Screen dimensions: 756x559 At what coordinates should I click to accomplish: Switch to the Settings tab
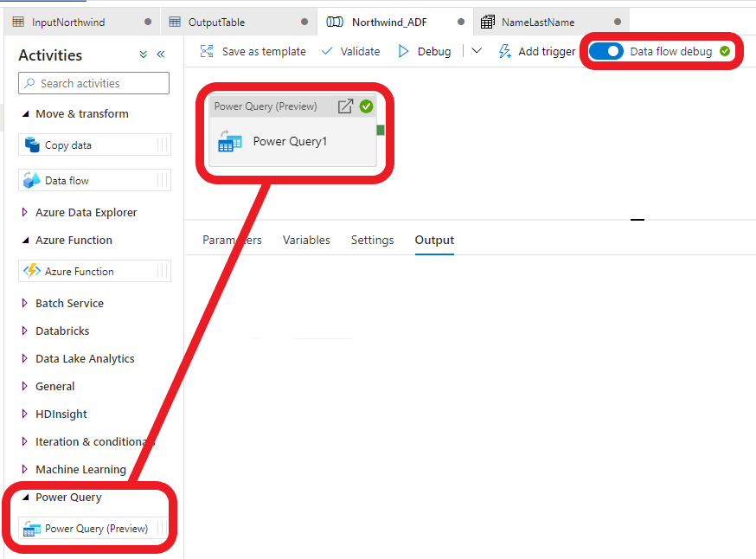pyautogui.click(x=372, y=240)
